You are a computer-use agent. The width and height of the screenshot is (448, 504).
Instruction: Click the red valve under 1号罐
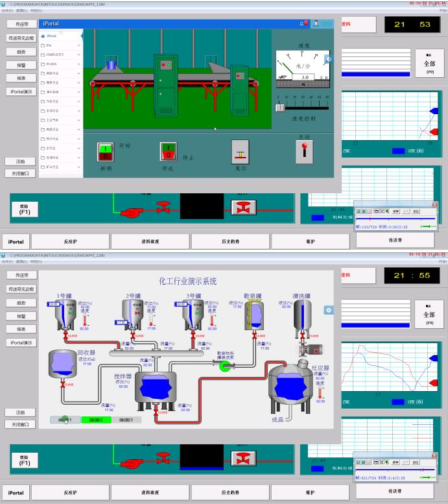click(x=65, y=337)
